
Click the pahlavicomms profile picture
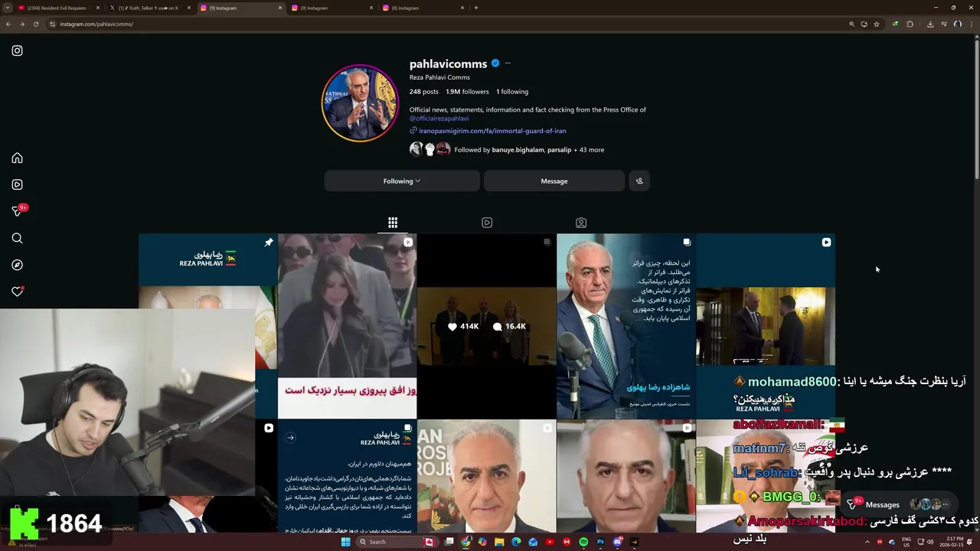(360, 103)
